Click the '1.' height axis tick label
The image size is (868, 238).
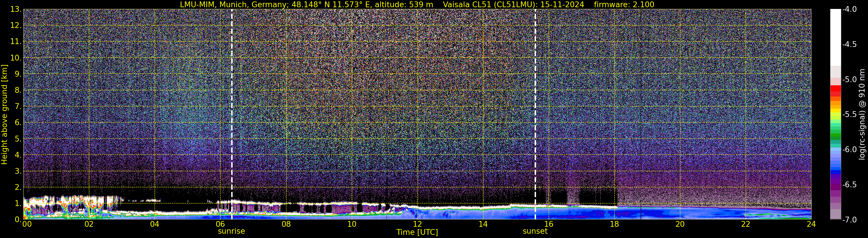(18, 203)
